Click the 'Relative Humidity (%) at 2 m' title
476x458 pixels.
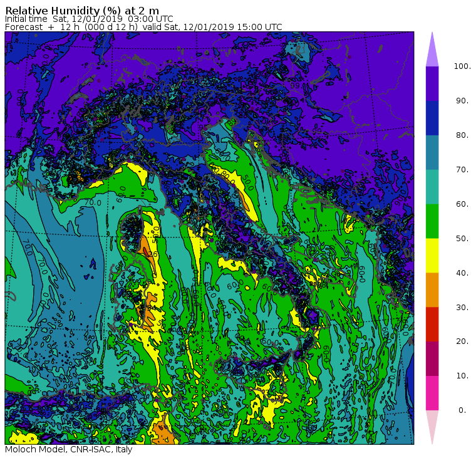pos(82,11)
